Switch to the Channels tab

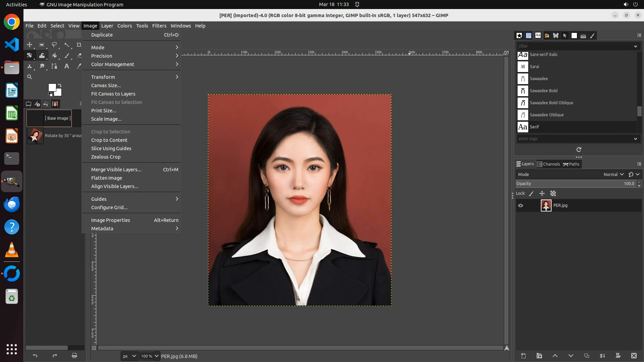coord(549,164)
